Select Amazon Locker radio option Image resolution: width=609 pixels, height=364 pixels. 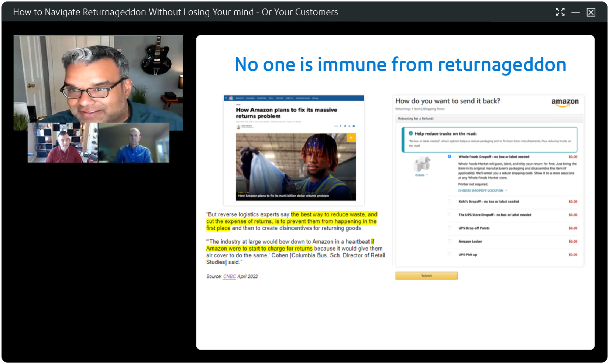tap(449, 241)
